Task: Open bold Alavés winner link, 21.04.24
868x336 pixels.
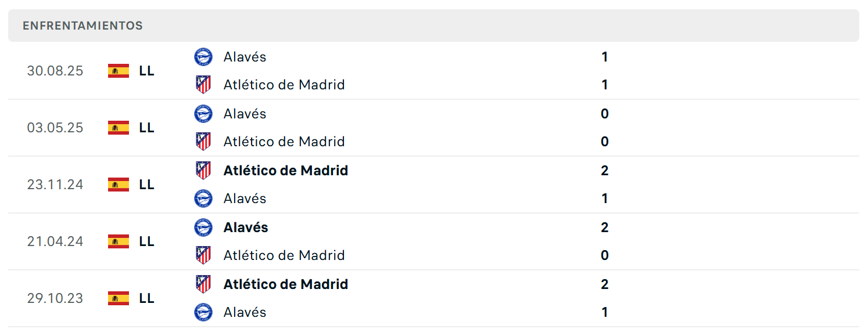Action: point(246,227)
